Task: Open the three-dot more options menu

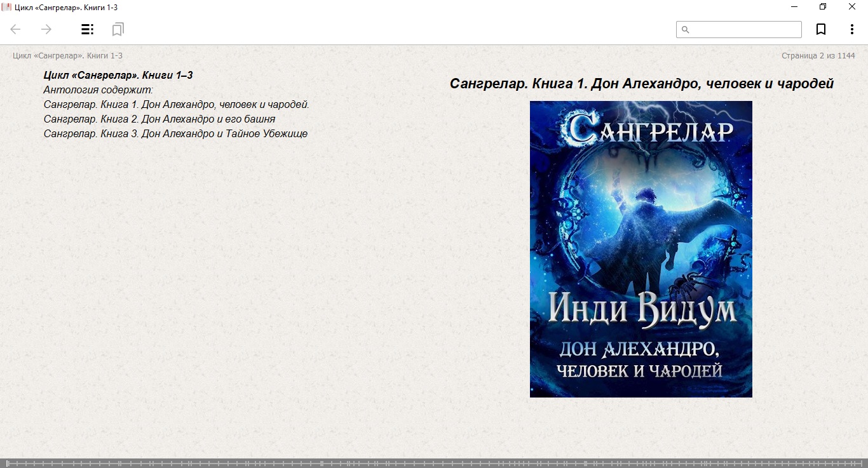Action: [852, 29]
